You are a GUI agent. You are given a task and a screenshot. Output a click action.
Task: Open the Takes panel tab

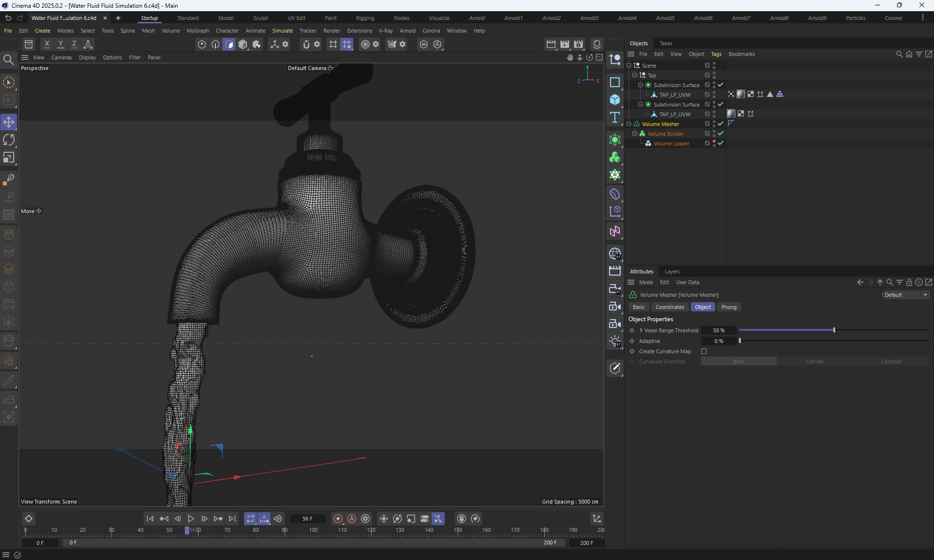[665, 43]
